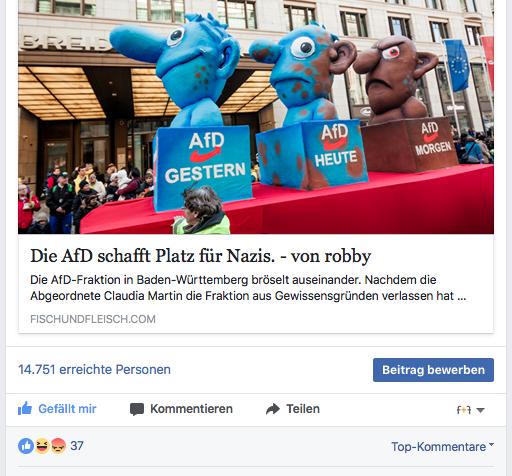Click the small arrow beside identity icon
This screenshot has width=512, height=476.
[x=480, y=410]
